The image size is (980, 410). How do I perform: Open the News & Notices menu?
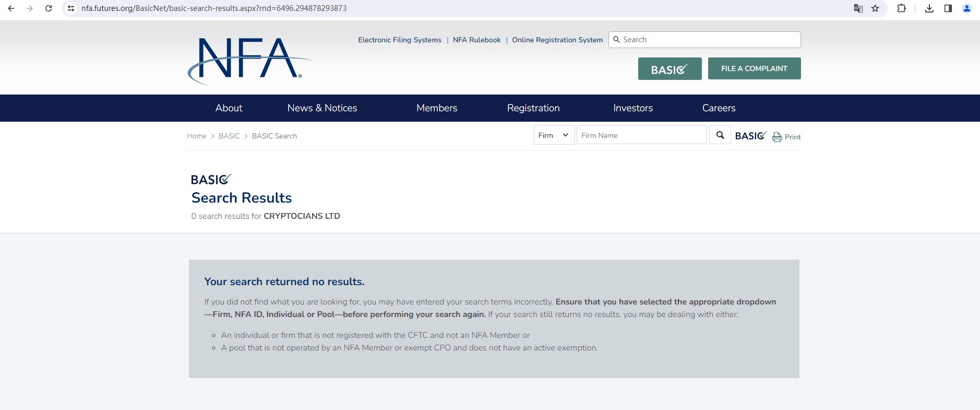pos(322,108)
